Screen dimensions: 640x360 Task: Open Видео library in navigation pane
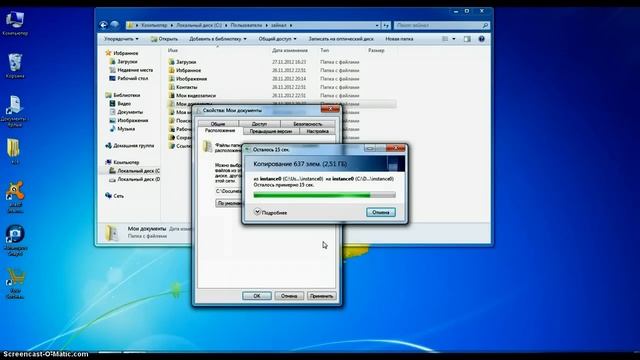pyautogui.click(x=120, y=104)
